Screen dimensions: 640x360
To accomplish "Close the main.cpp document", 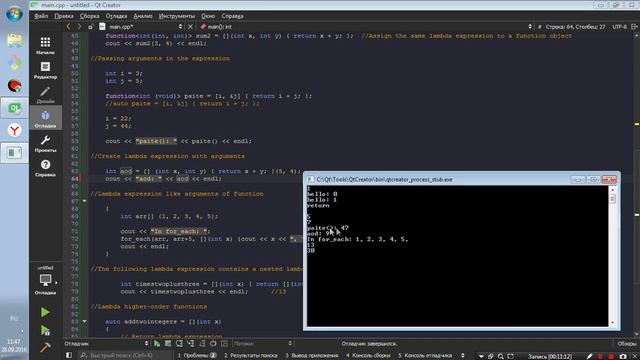I will (190, 27).
